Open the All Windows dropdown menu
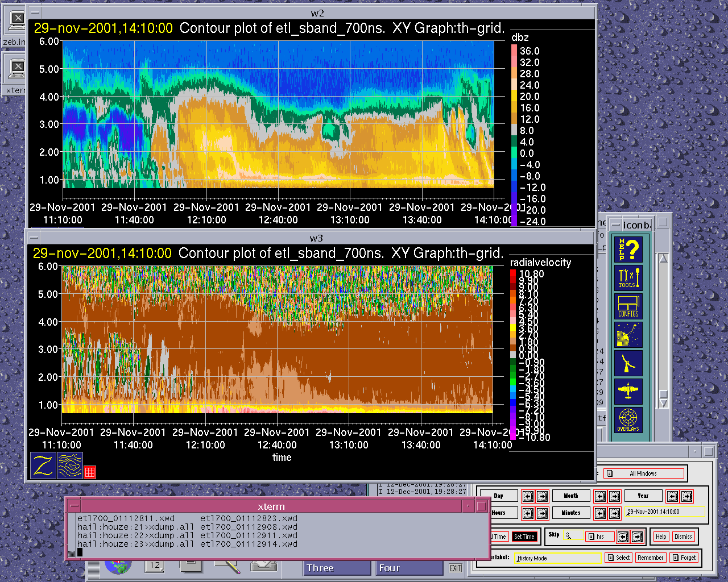This screenshot has width=728, height=582. click(x=643, y=473)
